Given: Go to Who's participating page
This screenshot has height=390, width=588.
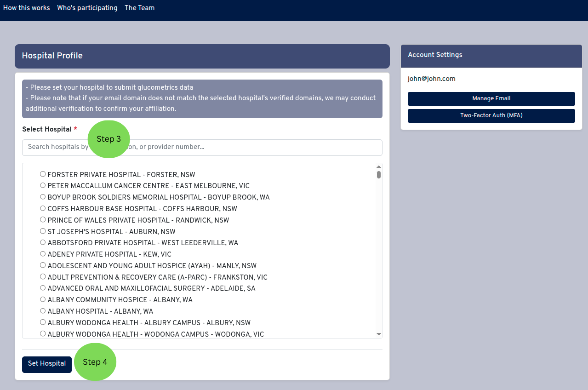Looking at the screenshot, I should [87, 8].
